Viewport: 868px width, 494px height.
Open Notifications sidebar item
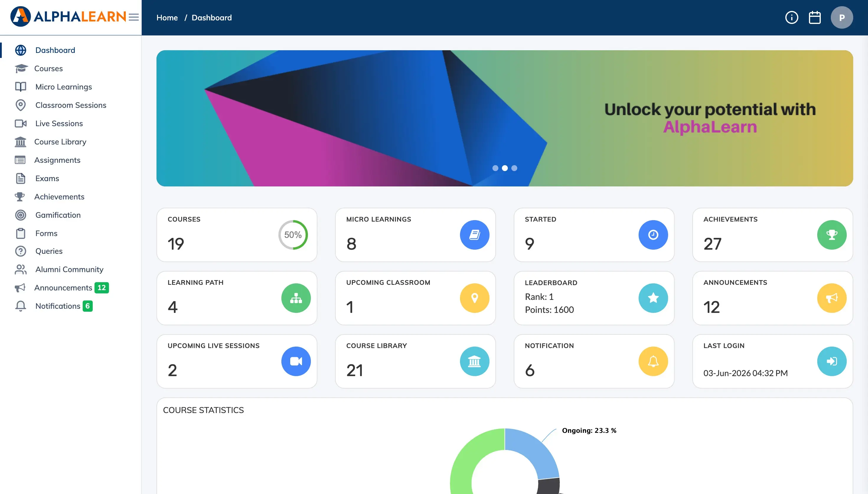58,306
